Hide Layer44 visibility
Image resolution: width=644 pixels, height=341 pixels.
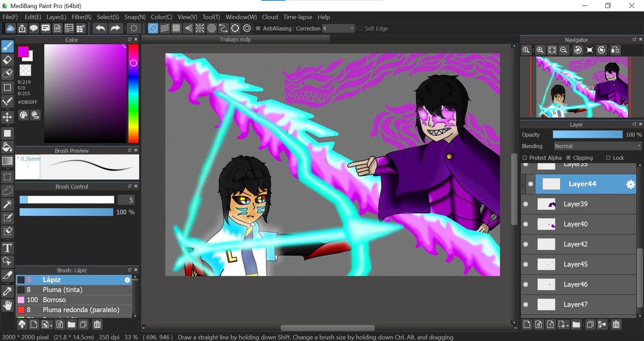pos(530,184)
